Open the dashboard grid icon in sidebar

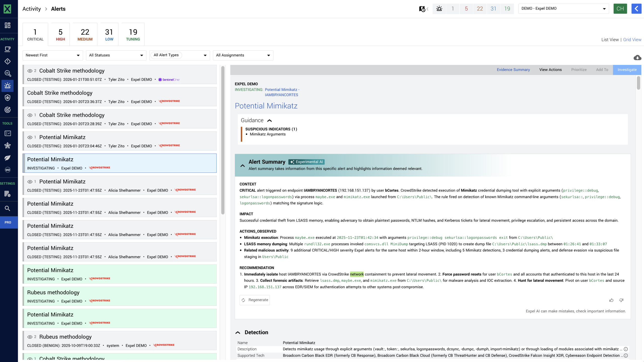coord(8,25)
